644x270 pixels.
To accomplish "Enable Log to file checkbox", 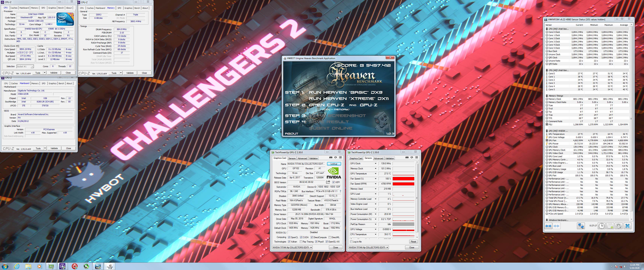I will [352, 242].
